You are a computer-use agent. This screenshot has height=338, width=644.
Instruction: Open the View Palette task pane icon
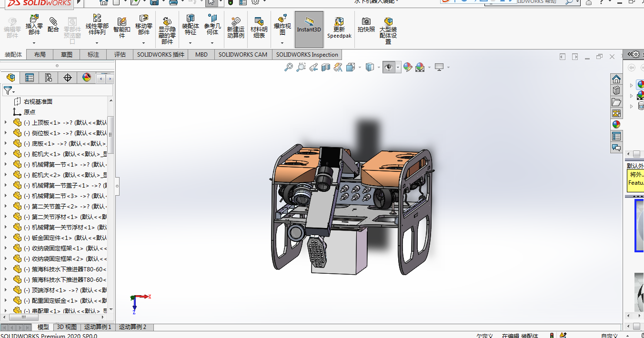coord(616,113)
